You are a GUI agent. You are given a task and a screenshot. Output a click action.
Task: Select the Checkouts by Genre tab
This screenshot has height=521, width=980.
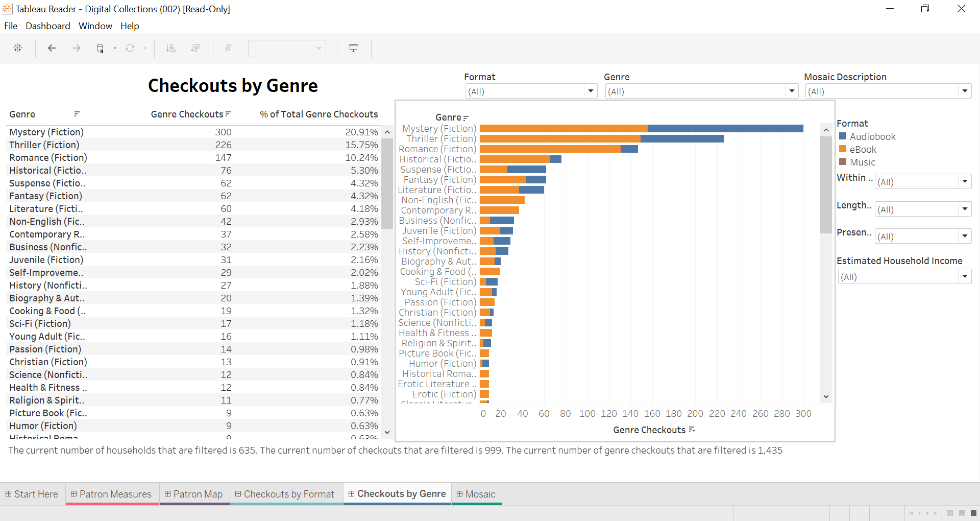tap(397, 494)
